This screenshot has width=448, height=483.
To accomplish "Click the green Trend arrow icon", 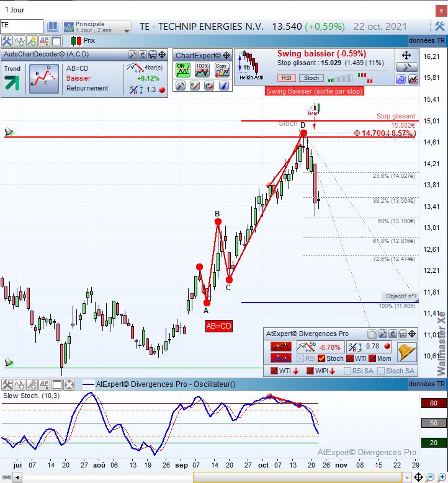I will tap(12, 82).
